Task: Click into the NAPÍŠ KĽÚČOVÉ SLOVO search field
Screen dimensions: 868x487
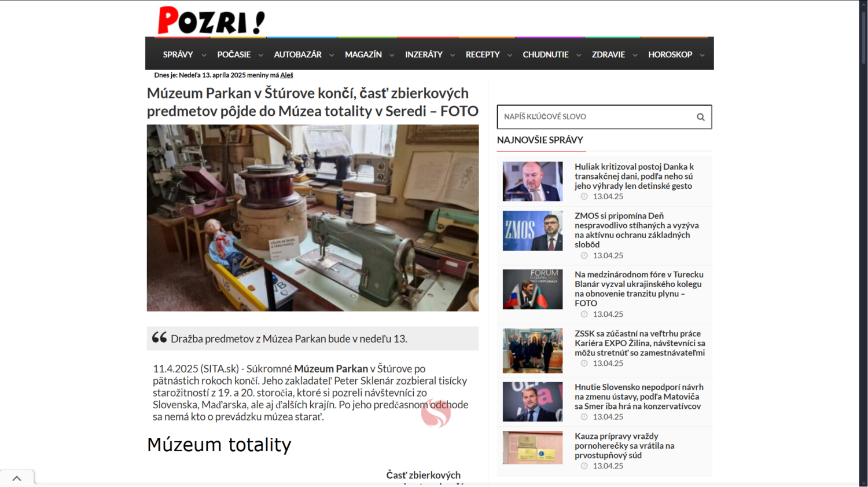Action: 596,117
